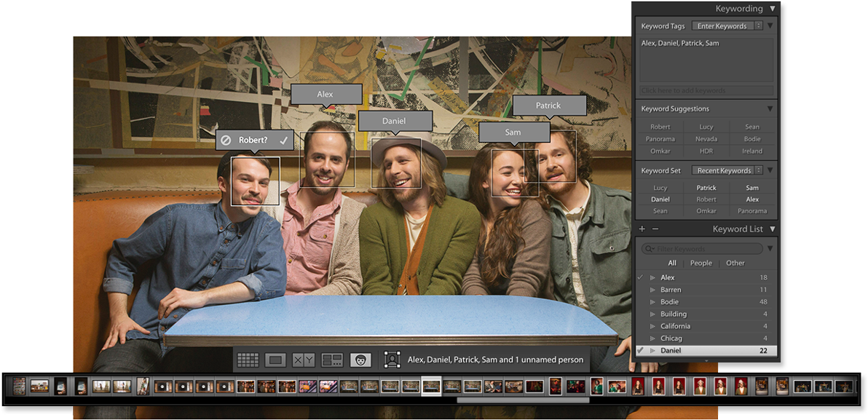Filter keyword list by People tab

point(701,263)
